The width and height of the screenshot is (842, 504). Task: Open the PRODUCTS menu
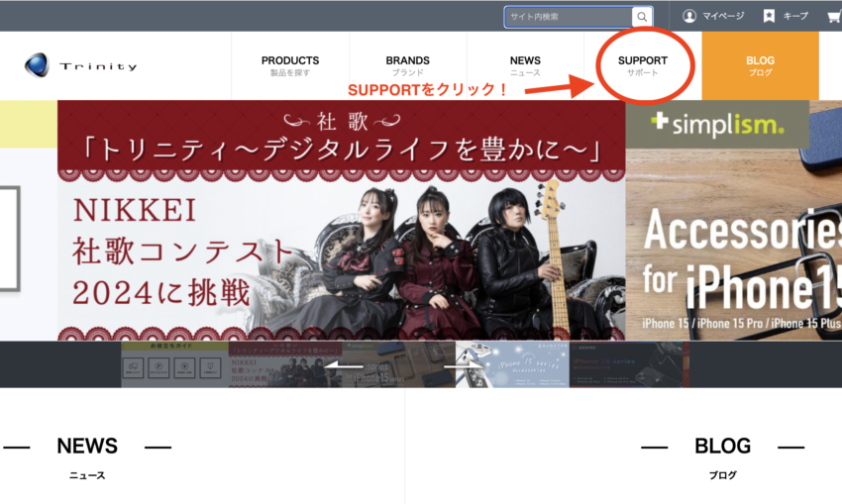(x=290, y=65)
